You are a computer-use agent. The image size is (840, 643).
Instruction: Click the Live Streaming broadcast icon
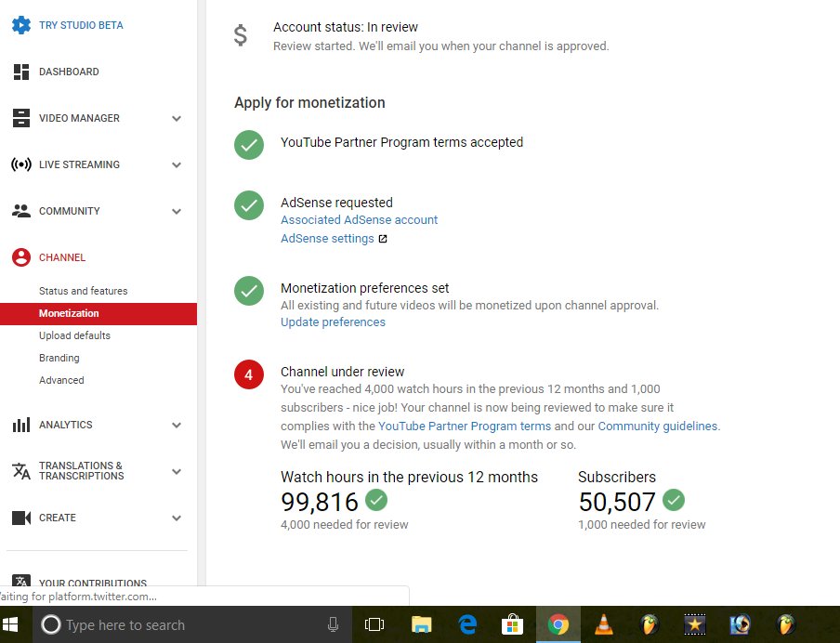[x=21, y=164]
